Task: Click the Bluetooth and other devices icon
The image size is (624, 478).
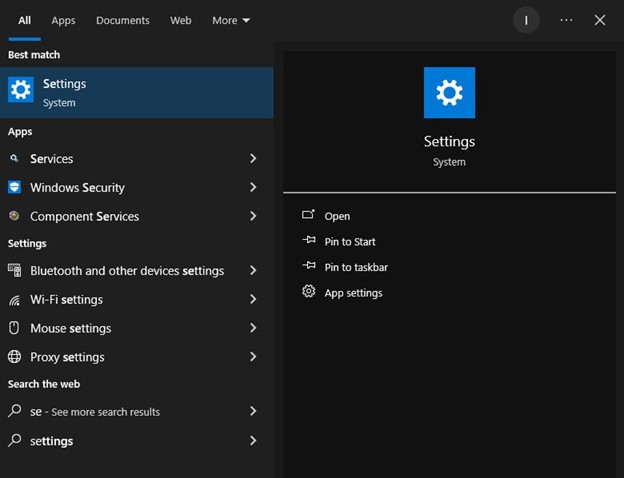Action: [15, 271]
